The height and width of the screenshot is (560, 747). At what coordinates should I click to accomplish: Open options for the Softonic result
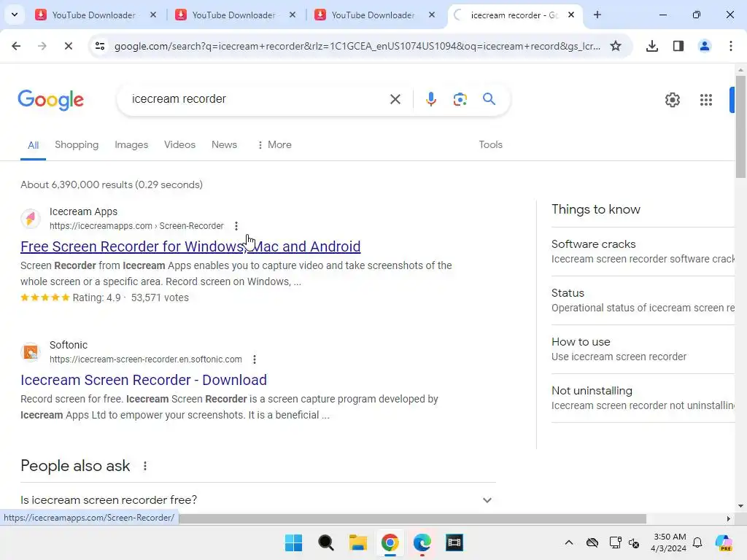click(255, 359)
